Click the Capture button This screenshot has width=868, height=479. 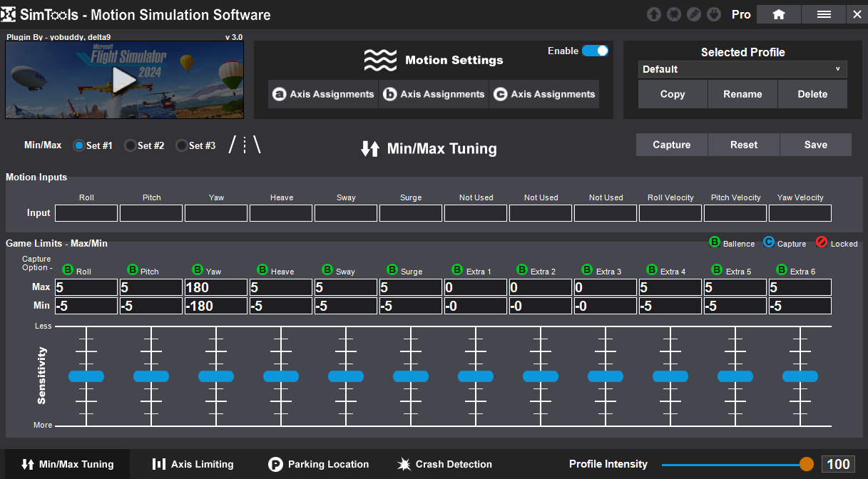pos(671,145)
